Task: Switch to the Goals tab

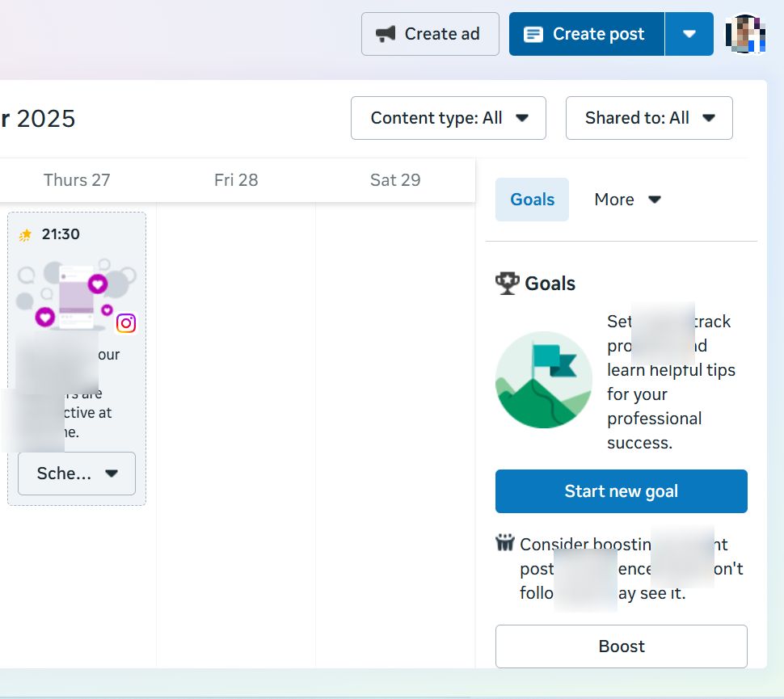Action: pyautogui.click(x=532, y=200)
